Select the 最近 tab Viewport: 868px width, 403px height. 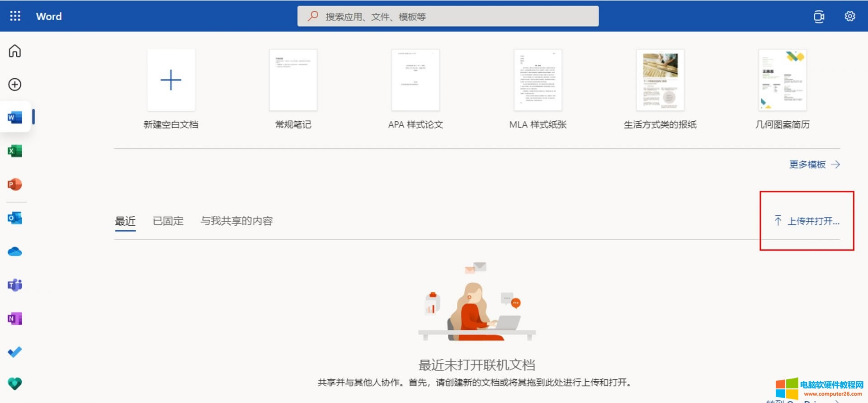click(125, 221)
